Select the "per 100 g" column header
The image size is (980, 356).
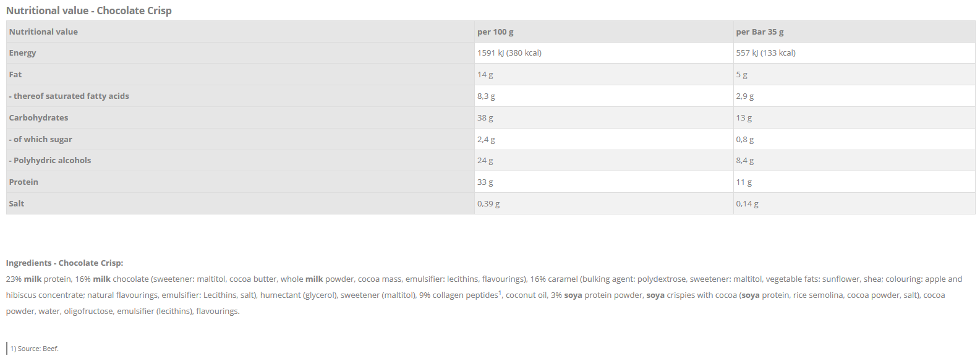(495, 32)
